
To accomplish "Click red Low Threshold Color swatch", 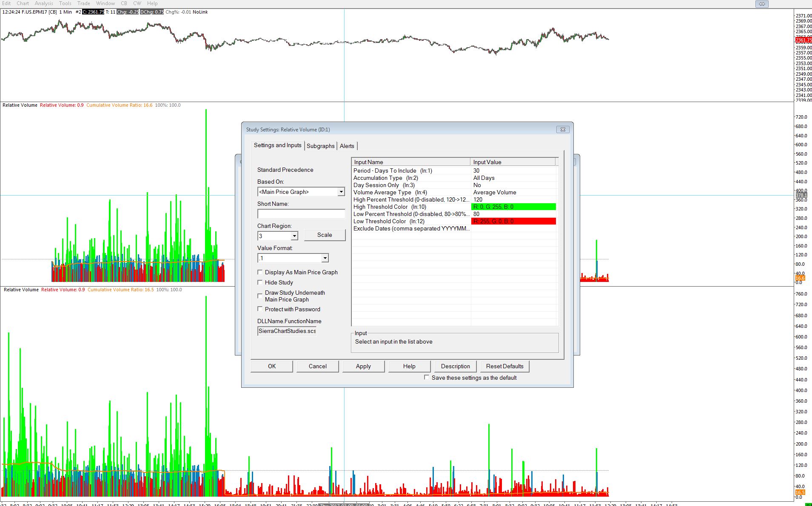I will tap(514, 222).
